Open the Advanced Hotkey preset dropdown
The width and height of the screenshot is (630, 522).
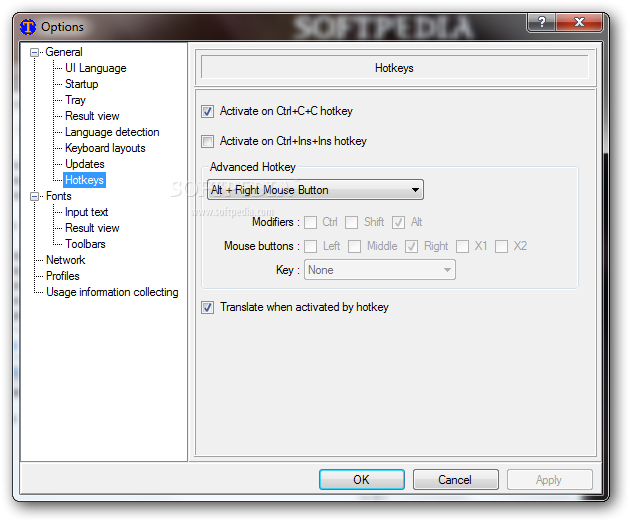[315, 190]
